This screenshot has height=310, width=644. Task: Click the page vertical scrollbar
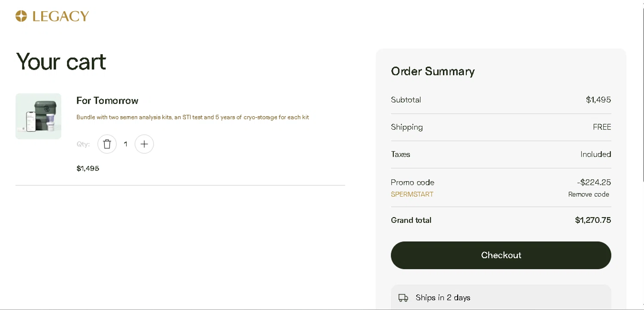642,90
